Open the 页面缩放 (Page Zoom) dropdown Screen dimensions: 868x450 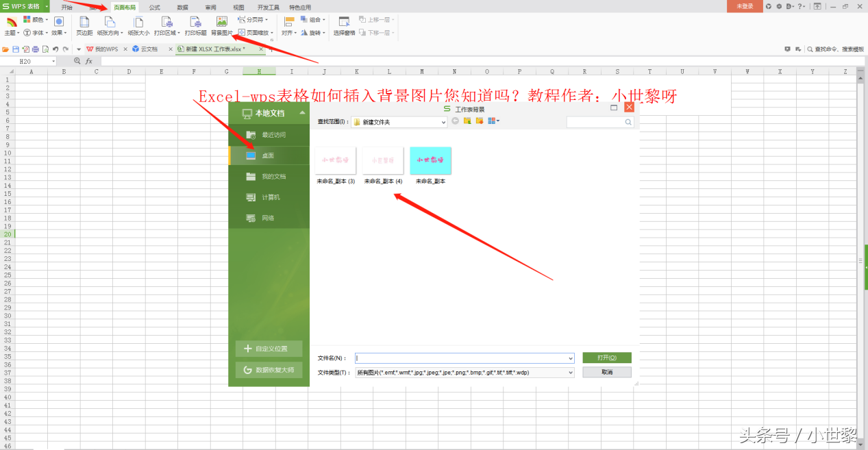[x=255, y=32]
